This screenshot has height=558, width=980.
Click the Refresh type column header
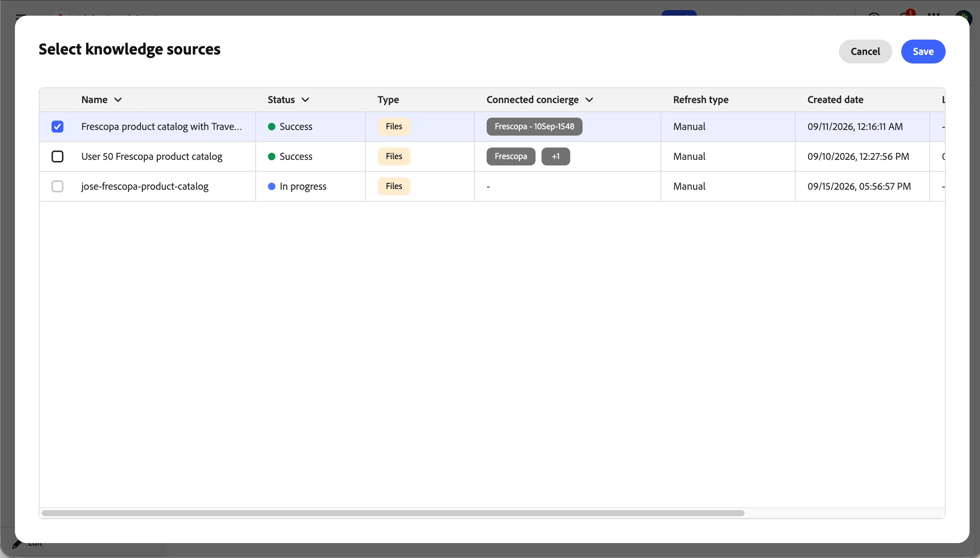pyautogui.click(x=700, y=100)
